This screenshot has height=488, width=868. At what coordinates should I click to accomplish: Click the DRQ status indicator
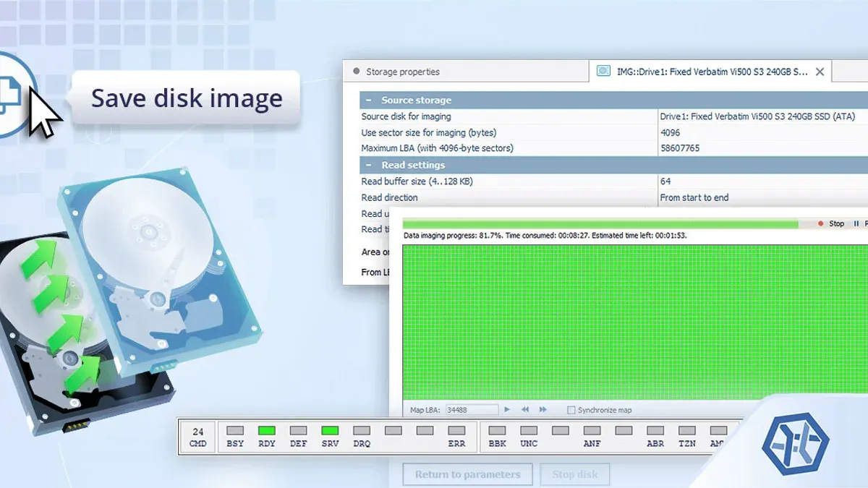pyautogui.click(x=362, y=431)
